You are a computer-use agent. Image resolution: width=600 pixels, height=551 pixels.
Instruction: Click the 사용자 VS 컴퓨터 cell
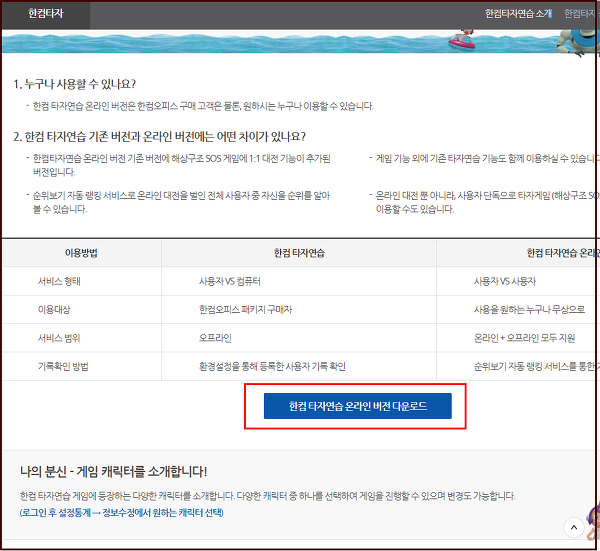(230, 281)
